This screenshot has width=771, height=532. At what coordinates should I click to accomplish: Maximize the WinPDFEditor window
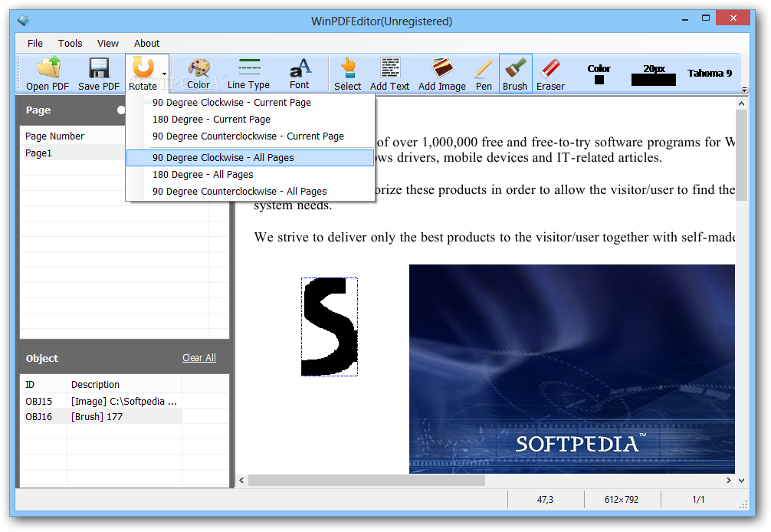pos(706,18)
